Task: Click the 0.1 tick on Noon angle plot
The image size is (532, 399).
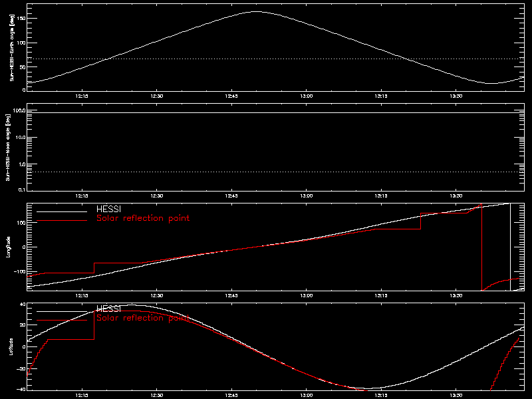Action: (21, 190)
